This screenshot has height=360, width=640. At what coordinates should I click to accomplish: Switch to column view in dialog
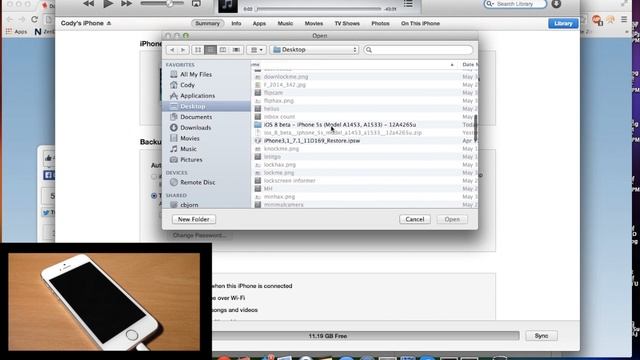pyautogui.click(x=223, y=50)
